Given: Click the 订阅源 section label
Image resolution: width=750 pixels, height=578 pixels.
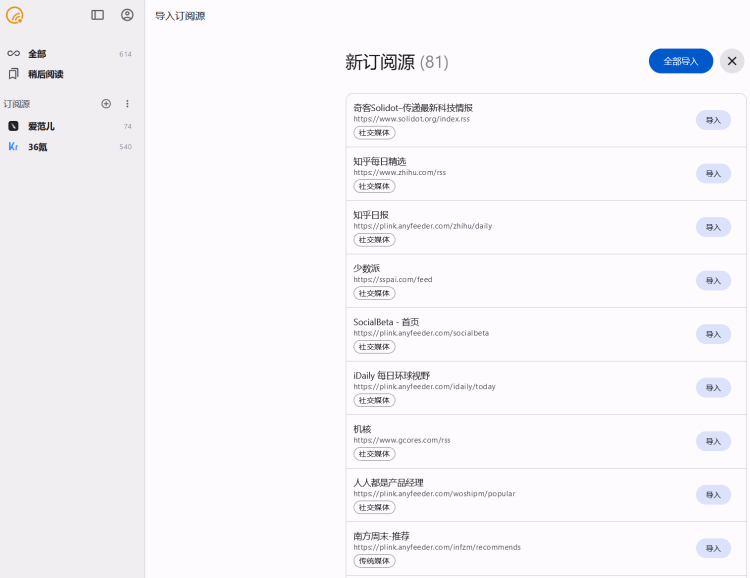Looking at the screenshot, I should [17, 104].
